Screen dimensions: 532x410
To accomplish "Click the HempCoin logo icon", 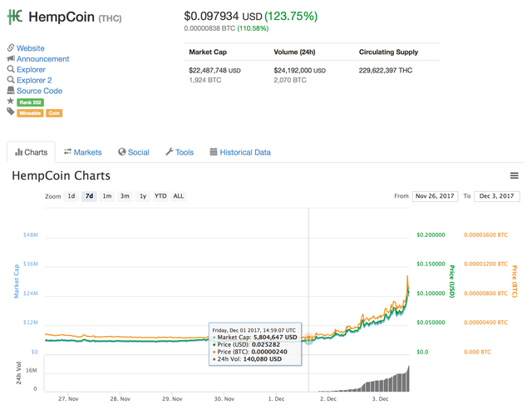I will [15, 17].
